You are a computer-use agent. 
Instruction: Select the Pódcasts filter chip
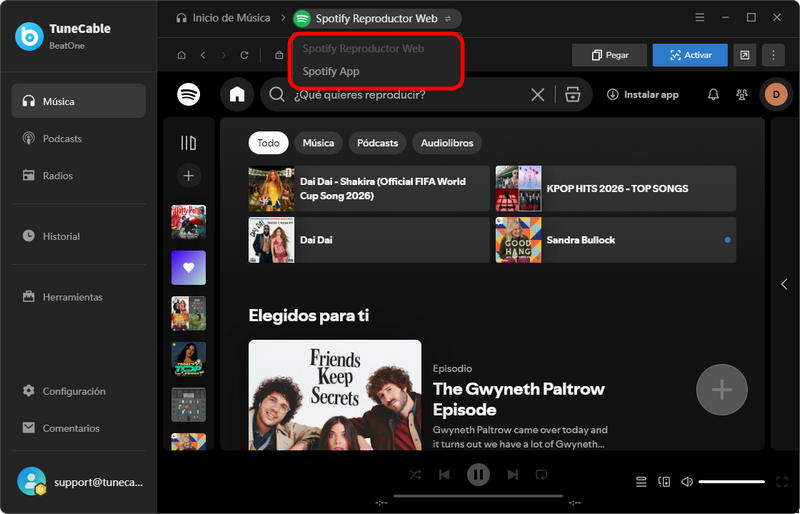click(x=378, y=143)
